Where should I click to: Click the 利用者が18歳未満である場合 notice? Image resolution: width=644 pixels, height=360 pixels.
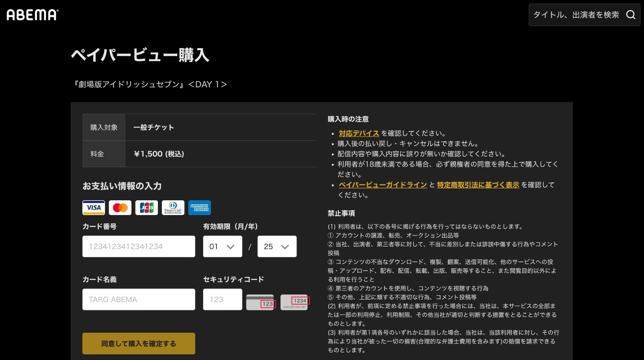coord(447,169)
